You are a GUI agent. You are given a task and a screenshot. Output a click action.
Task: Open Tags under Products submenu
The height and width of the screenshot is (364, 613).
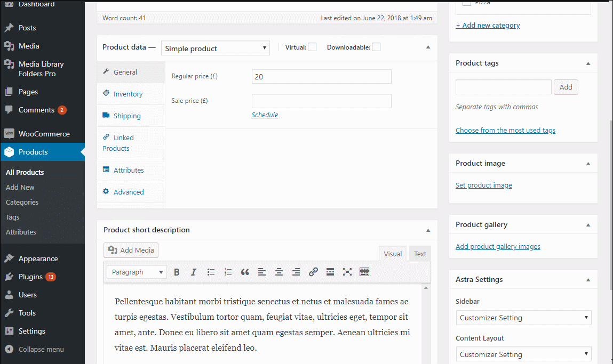click(x=12, y=217)
